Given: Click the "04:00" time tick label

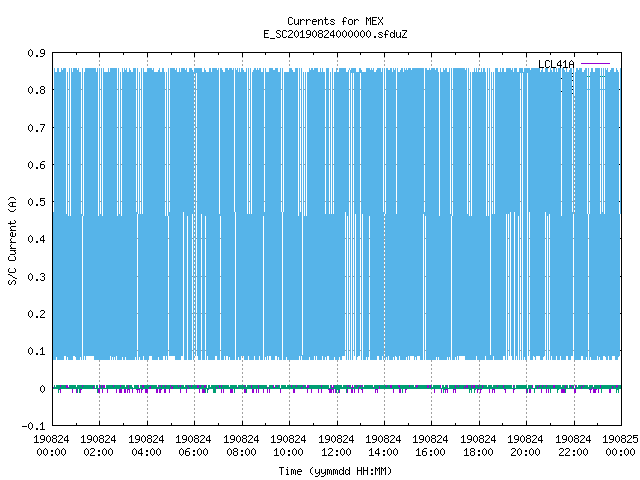Looking at the screenshot, I should (146, 452).
